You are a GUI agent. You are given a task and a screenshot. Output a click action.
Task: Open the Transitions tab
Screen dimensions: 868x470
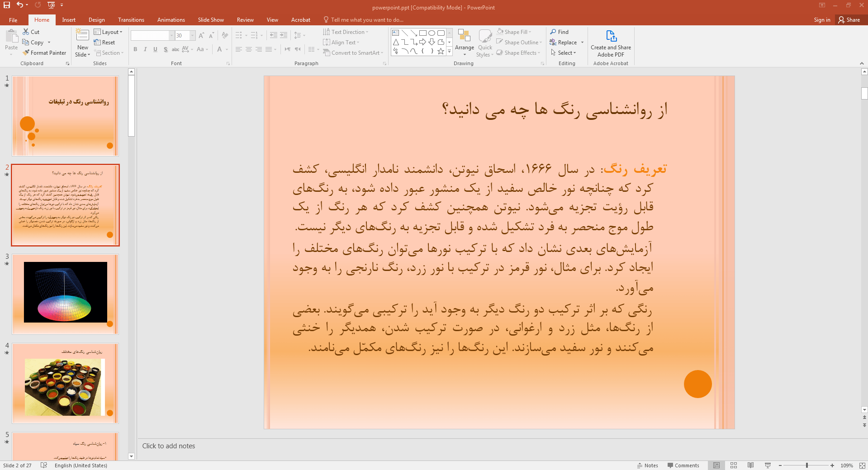pyautogui.click(x=131, y=20)
